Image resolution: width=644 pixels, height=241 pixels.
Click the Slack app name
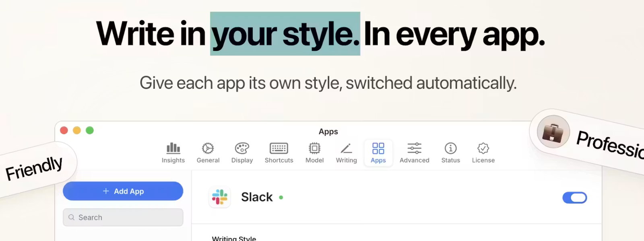[257, 197]
